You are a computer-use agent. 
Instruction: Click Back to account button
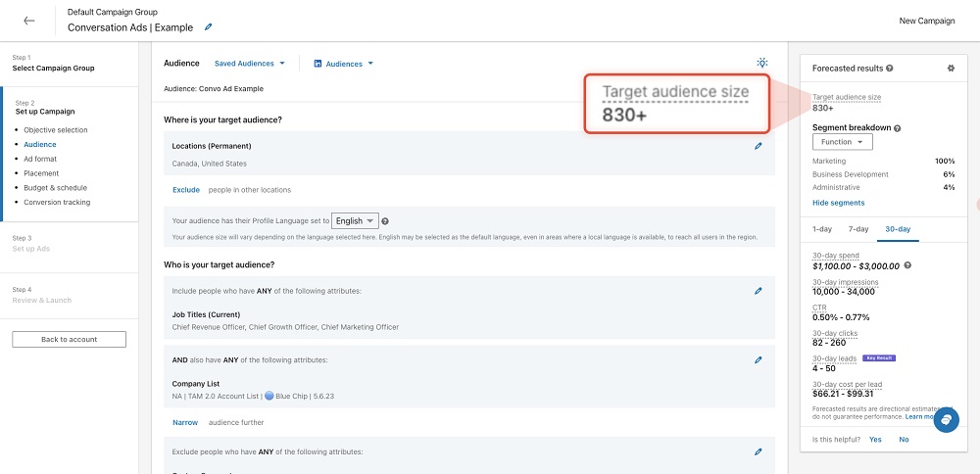69,339
